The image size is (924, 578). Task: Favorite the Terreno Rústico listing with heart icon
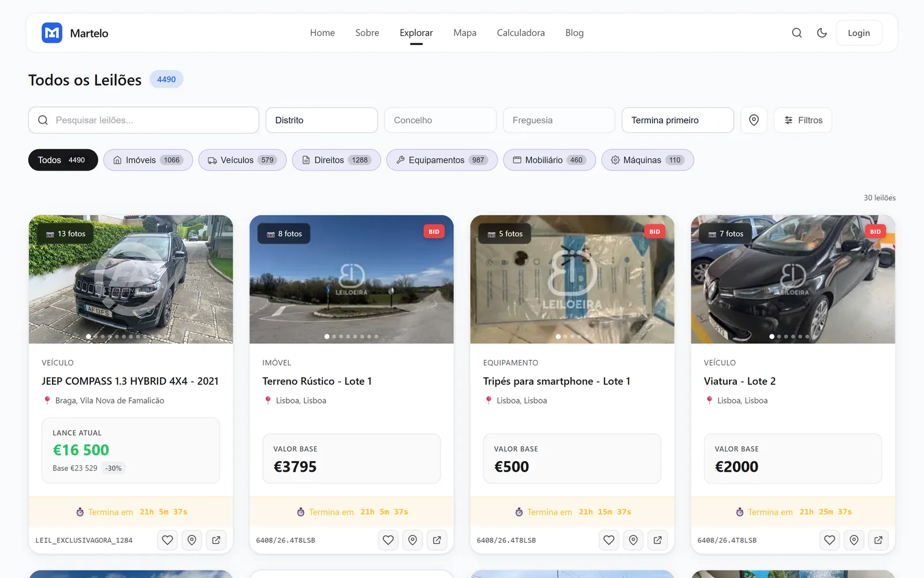click(388, 540)
